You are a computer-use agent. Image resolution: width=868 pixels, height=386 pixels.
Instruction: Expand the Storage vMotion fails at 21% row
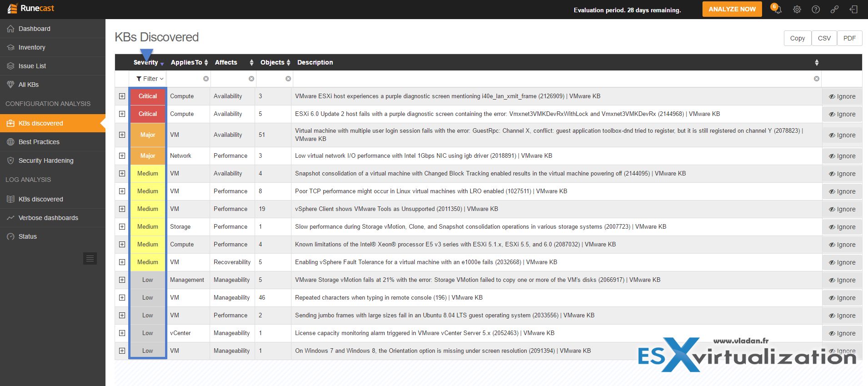coord(122,280)
